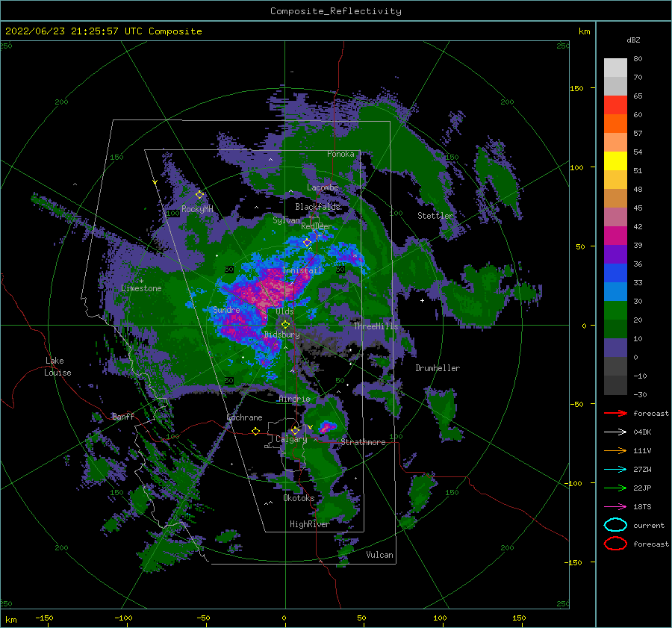The width and height of the screenshot is (672, 628).
Task: Click the red forecast arrow in legend
Action: (615, 413)
